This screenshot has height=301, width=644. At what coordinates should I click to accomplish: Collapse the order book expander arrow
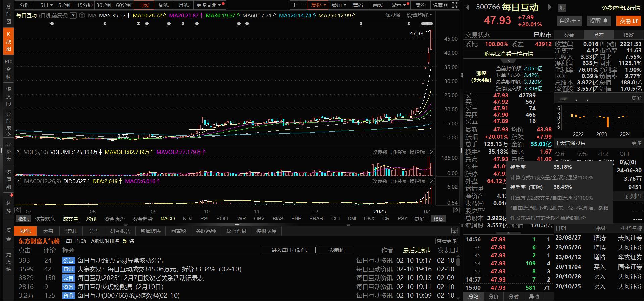pos(508,61)
